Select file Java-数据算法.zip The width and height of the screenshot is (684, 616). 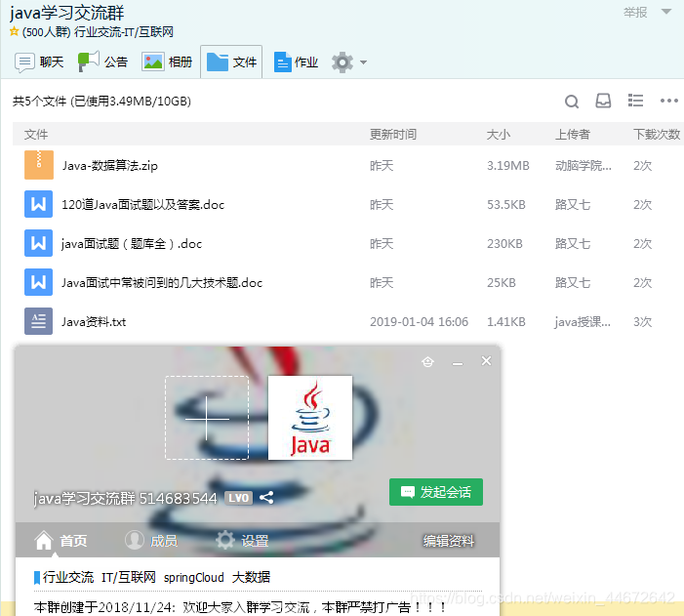[x=109, y=165]
